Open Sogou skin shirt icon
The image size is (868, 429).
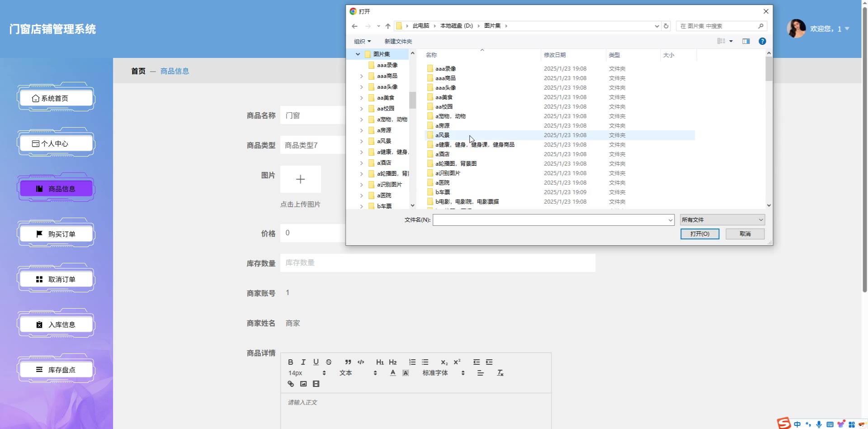point(840,424)
